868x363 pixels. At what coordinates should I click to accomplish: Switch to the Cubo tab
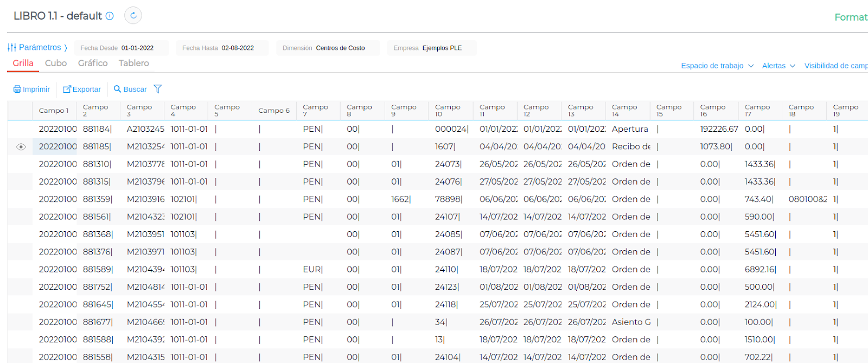tap(56, 63)
